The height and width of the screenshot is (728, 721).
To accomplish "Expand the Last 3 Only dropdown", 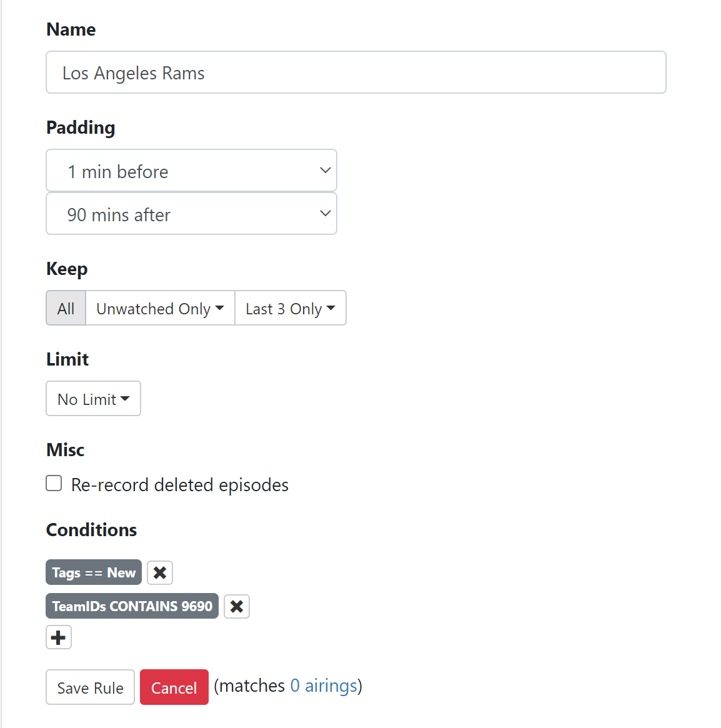I will click(x=291, y=309).
